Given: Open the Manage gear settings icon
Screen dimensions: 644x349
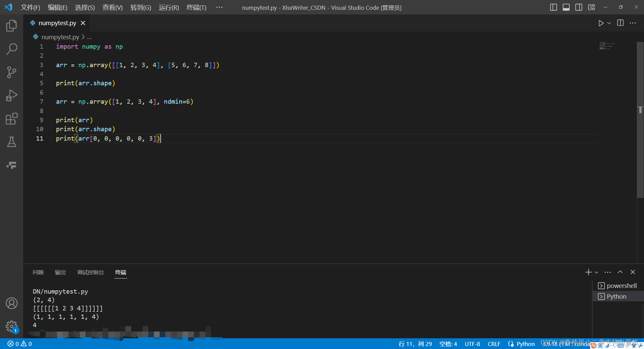Looking at the screenshot, I should click(11, 326).
